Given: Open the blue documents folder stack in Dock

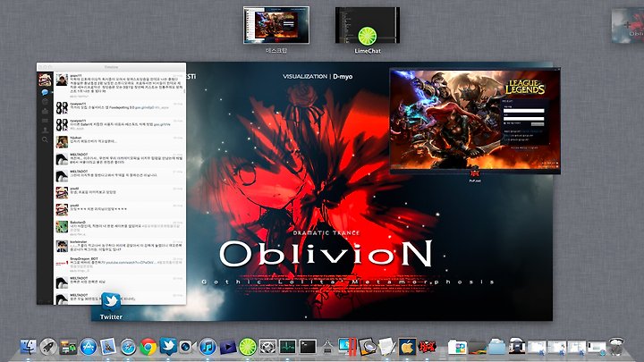Looking at the screenshot, I should (x=496, y=347).
